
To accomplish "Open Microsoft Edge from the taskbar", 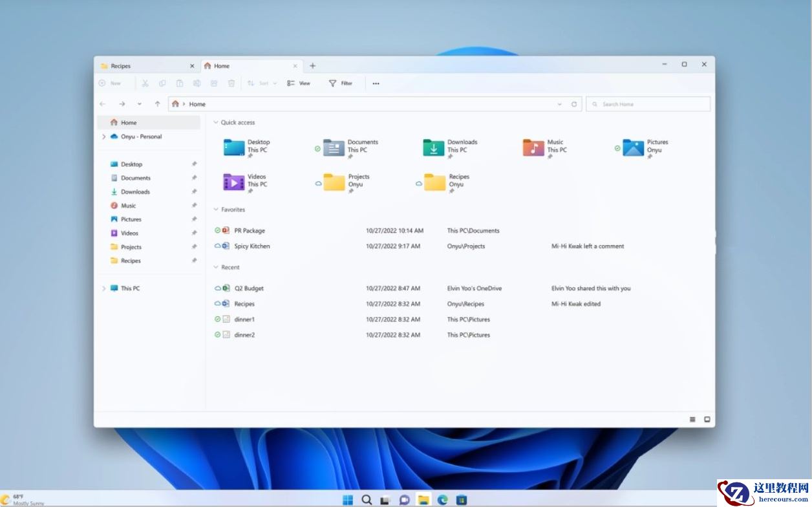I will [x=443, y=499].
